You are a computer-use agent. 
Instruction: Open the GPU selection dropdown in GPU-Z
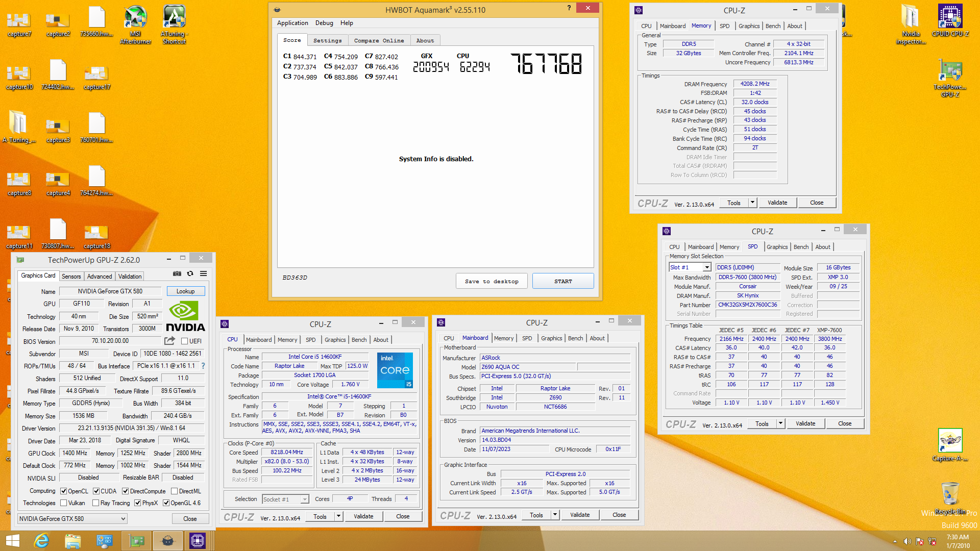click(x=72, y=519)
